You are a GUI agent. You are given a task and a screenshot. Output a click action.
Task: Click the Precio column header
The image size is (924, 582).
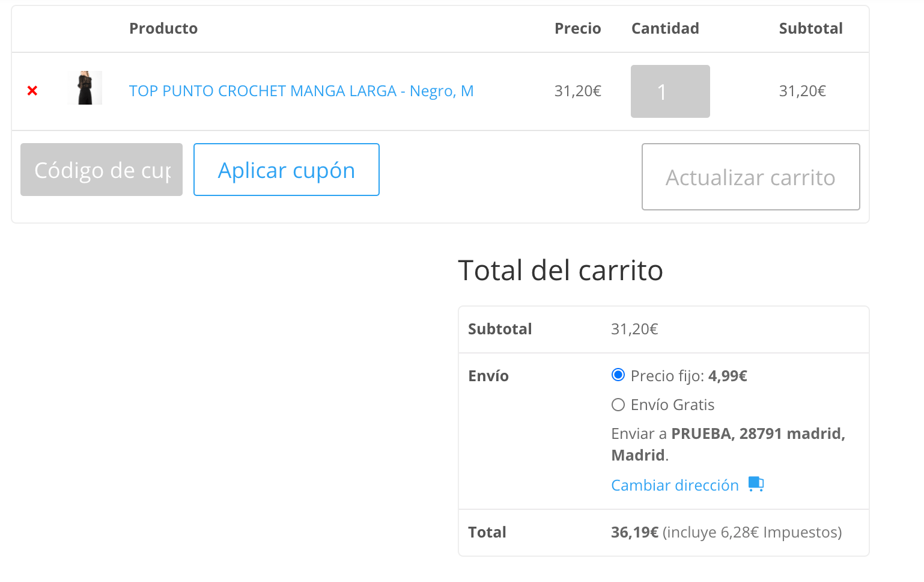[x=577, y=28]
